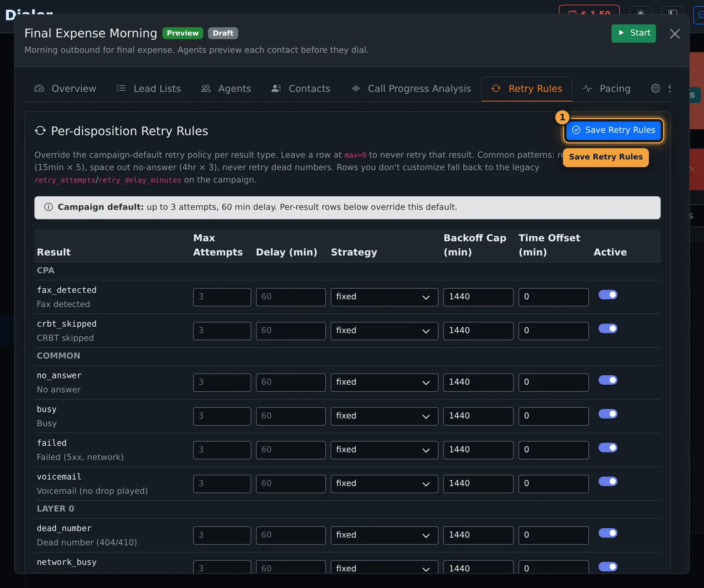Click the settings gear icon tab
The width and height of the screenshot is (704, 588).
656,88
